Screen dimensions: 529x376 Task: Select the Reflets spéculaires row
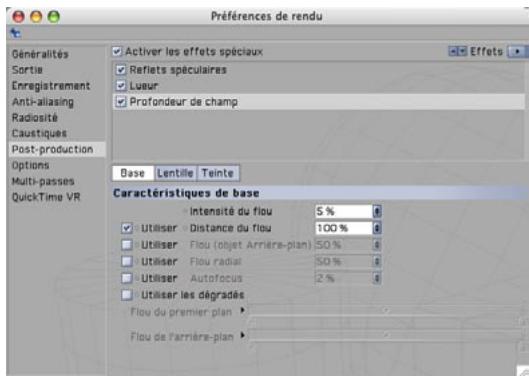tap(318, 70)
